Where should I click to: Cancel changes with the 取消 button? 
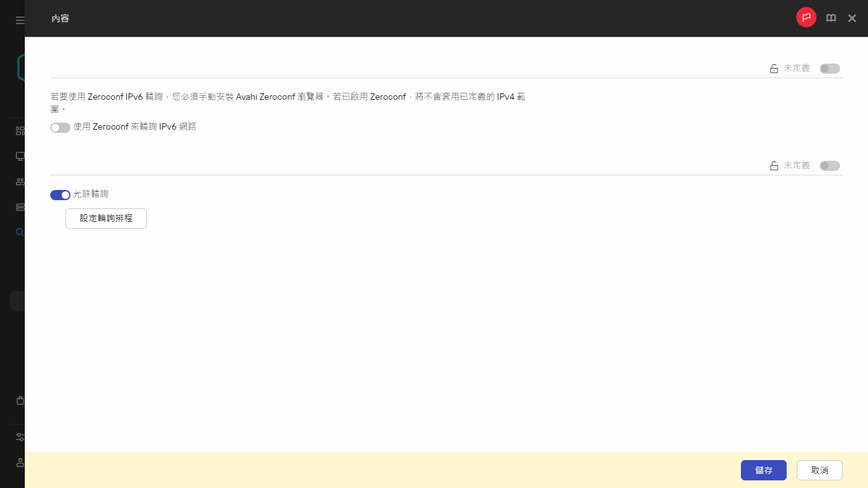(819, 470)
